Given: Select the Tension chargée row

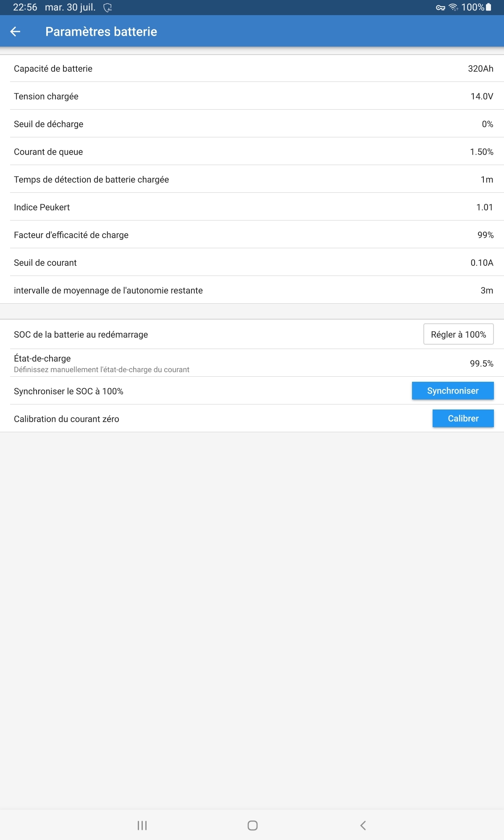Looking at the screenshot, I should coord(252,96).
